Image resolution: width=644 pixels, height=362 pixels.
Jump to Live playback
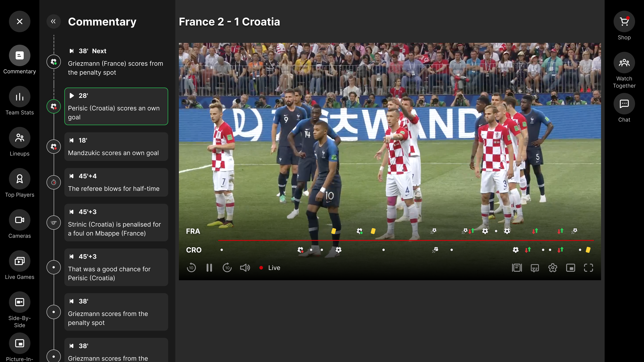pyautogui.click(x=270, y=268)
